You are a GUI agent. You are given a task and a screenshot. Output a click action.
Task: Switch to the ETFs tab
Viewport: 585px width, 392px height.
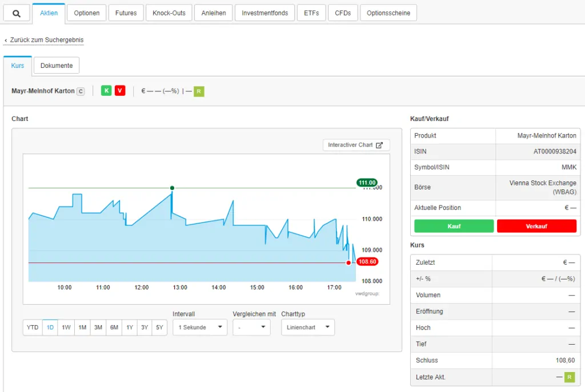[x=311, y=13]
